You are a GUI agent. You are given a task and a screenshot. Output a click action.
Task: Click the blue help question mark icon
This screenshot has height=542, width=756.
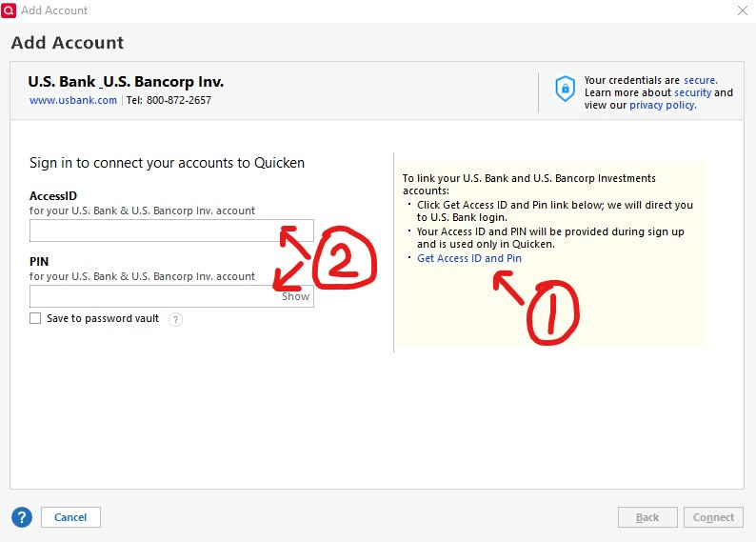(22, 517)
